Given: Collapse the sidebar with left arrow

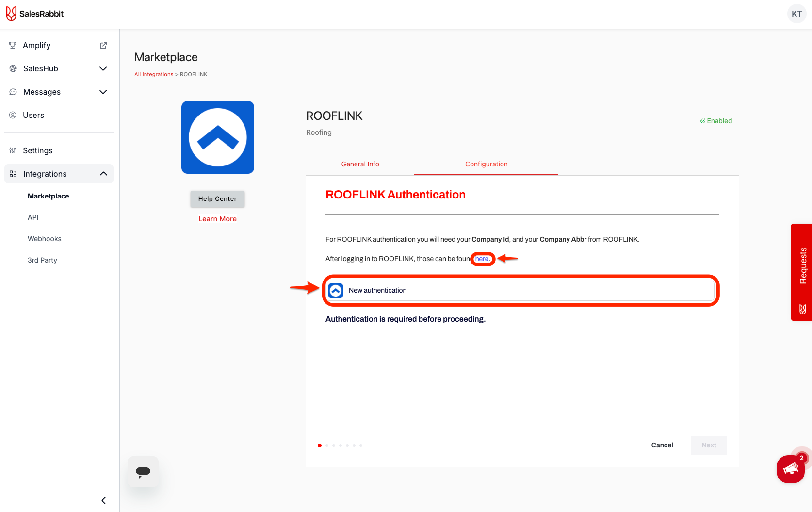Looking at the screenshot, I should click(x=103, y=500).
